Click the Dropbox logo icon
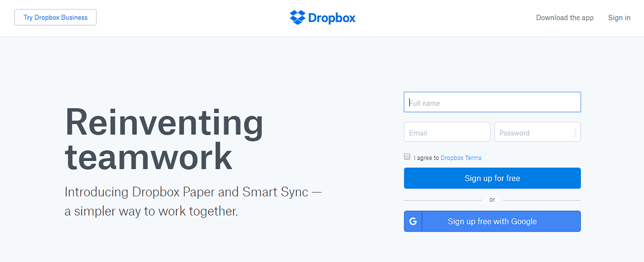This screenshot has width=644, height=262. [x=297, y=17]
